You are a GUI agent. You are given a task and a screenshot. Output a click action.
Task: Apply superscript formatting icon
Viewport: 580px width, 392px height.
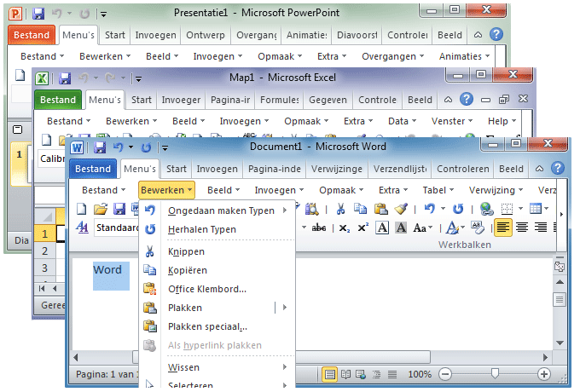coord(362,228)
